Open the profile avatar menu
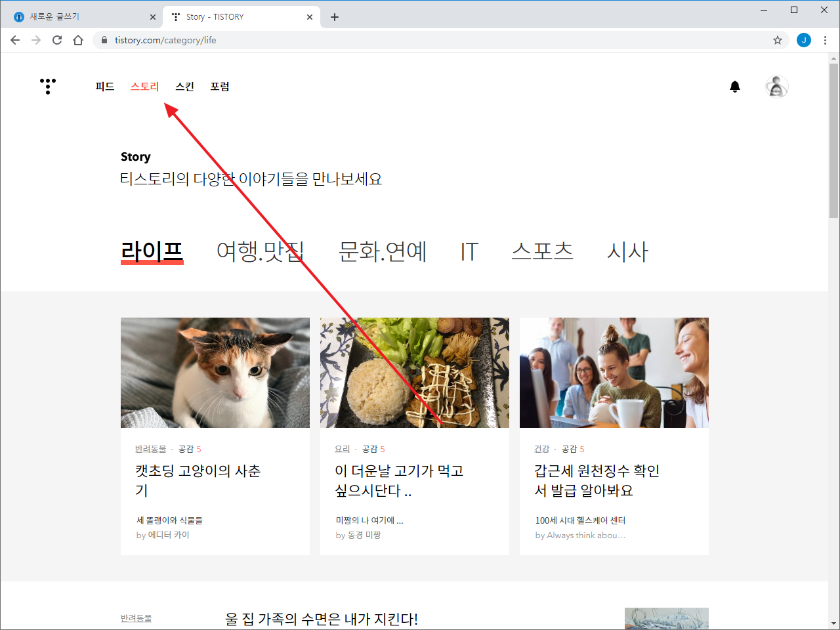The image size is (840, 630). [777, 87]
